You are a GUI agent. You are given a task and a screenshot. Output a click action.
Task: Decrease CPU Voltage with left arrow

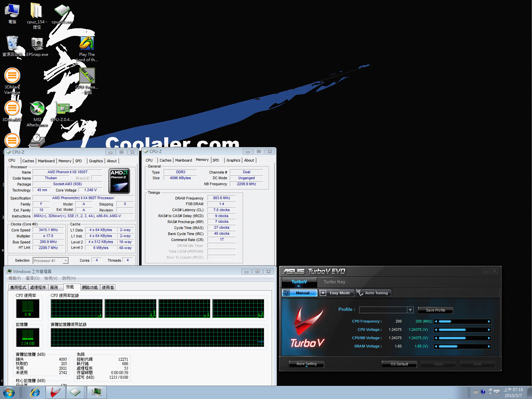436,330
